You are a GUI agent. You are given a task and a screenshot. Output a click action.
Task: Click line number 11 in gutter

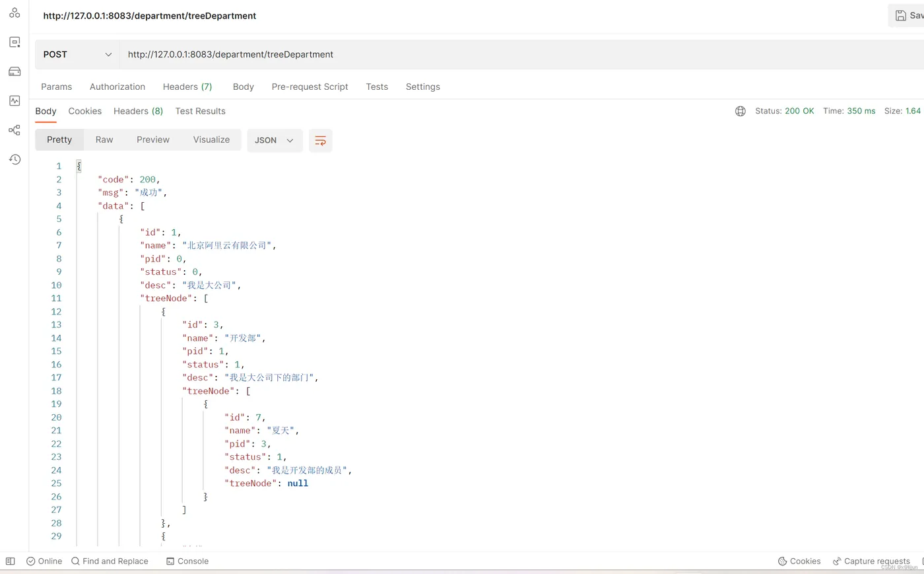click(x=56, y=299)
